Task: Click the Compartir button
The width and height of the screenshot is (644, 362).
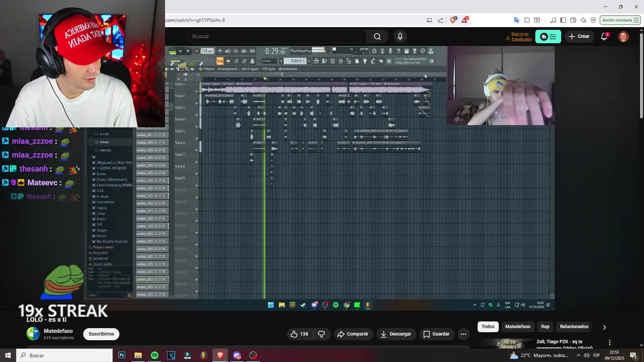Action: [353, 334]
